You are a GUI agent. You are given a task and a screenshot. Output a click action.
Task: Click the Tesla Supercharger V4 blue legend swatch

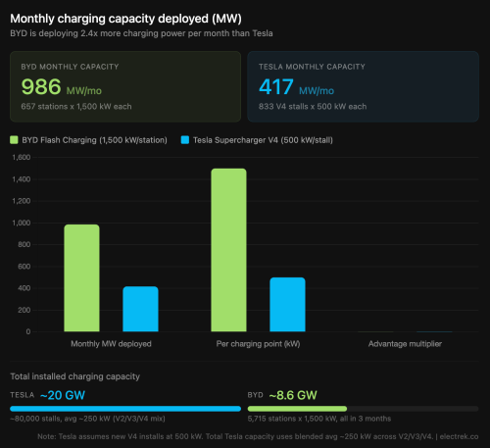point(185,140)
